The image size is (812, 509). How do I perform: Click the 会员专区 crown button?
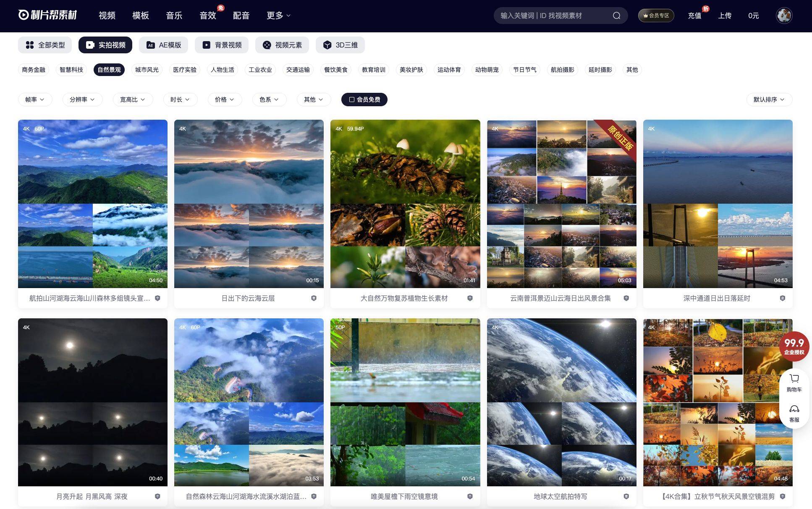click(656, 16)
